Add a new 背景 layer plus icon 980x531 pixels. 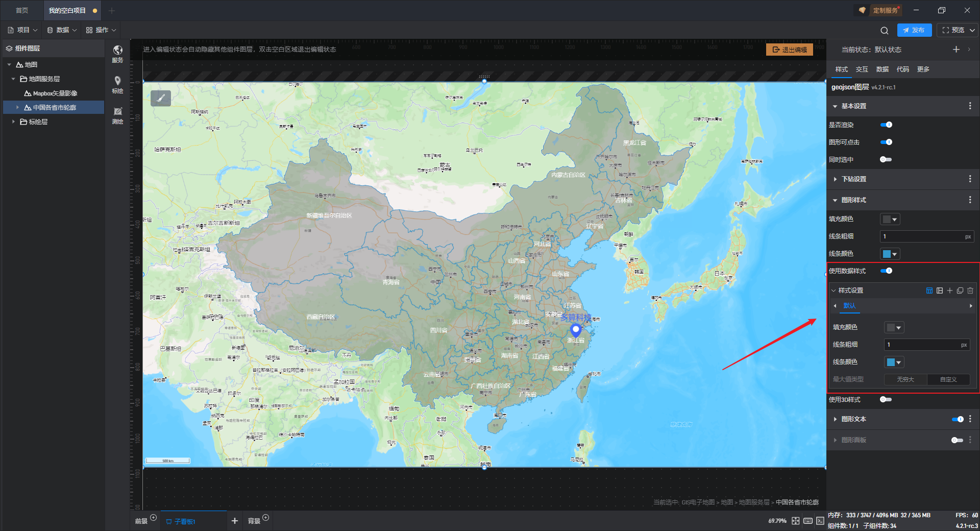click(265, 518)
